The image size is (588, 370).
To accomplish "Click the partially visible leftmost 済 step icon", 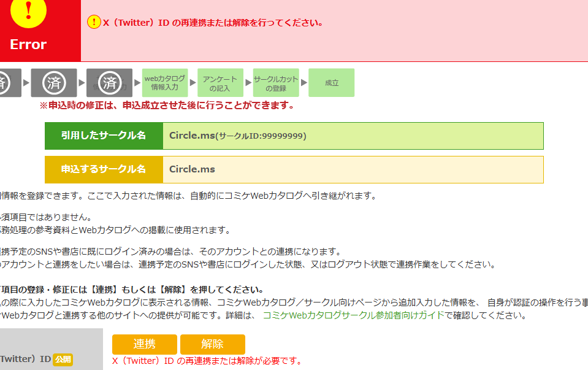I will (5, 83).
